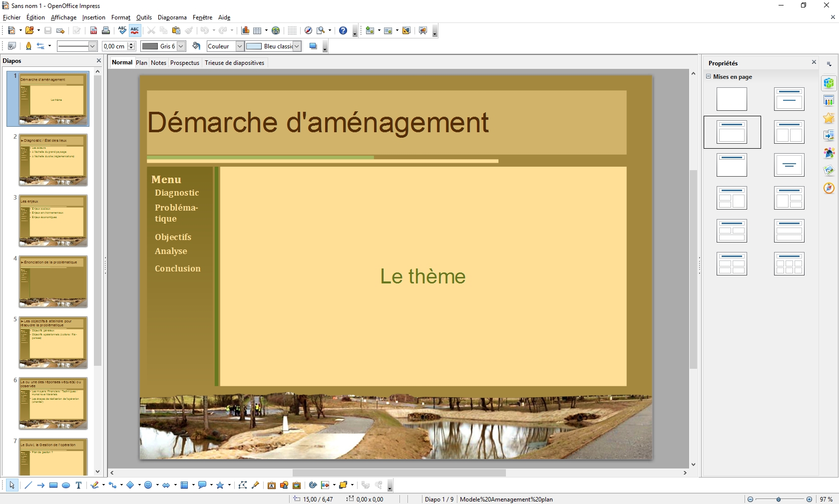Select the Rectangle drawing tool

53,485
